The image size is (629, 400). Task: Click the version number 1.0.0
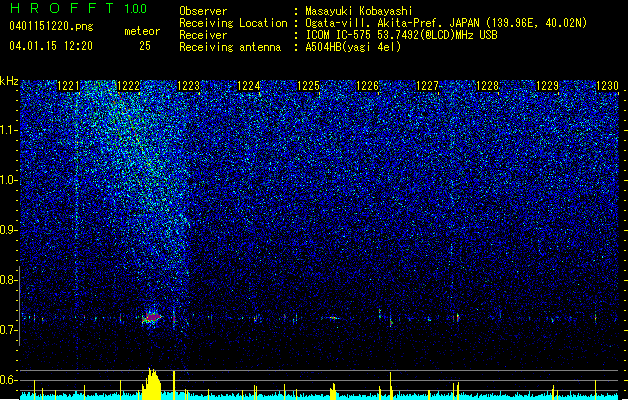136,9
